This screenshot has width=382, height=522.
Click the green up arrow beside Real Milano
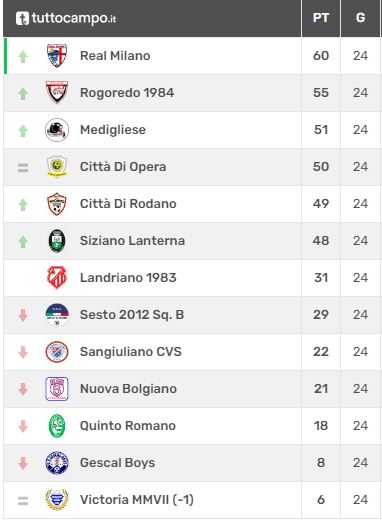tap(23, 57)
